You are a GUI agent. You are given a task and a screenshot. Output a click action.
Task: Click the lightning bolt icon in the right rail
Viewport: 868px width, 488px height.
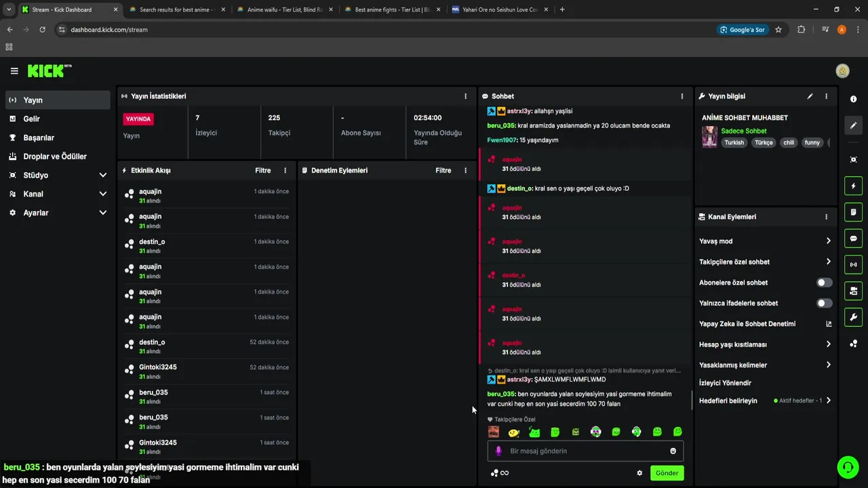pyautogui.click(x=853, y=186)
